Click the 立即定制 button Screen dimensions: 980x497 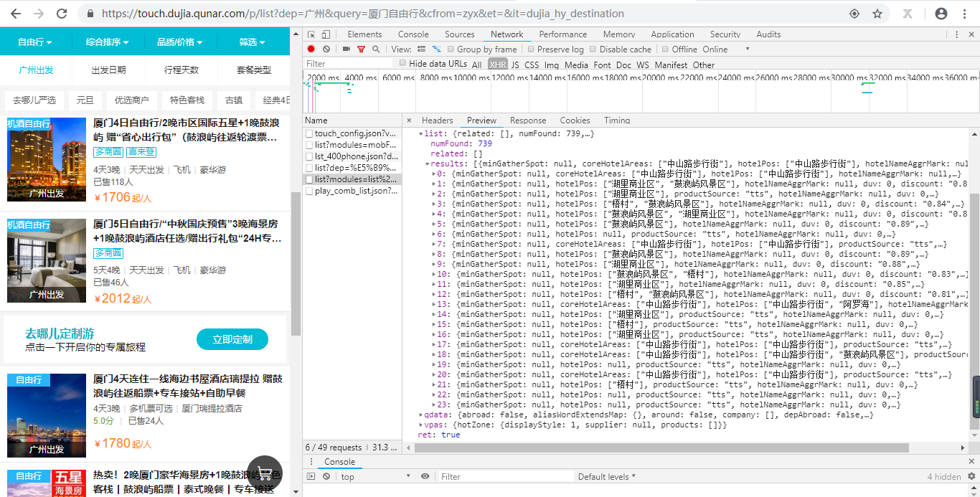pyautogui.click(x=232, y=339)
